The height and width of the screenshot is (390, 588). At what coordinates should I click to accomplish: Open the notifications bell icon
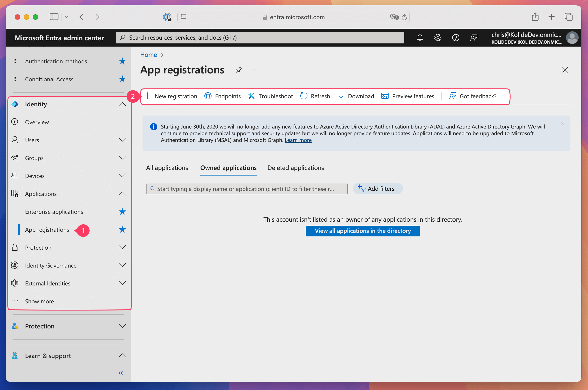420,38
